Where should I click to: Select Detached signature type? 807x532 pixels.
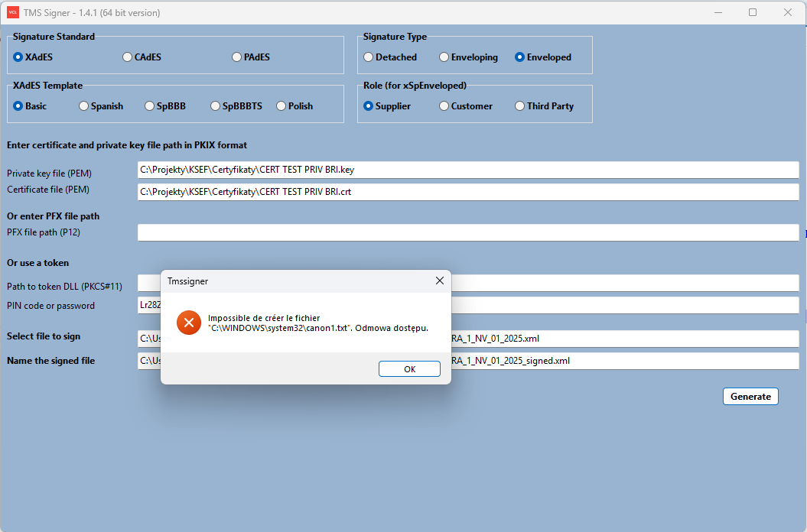point(369,57)
